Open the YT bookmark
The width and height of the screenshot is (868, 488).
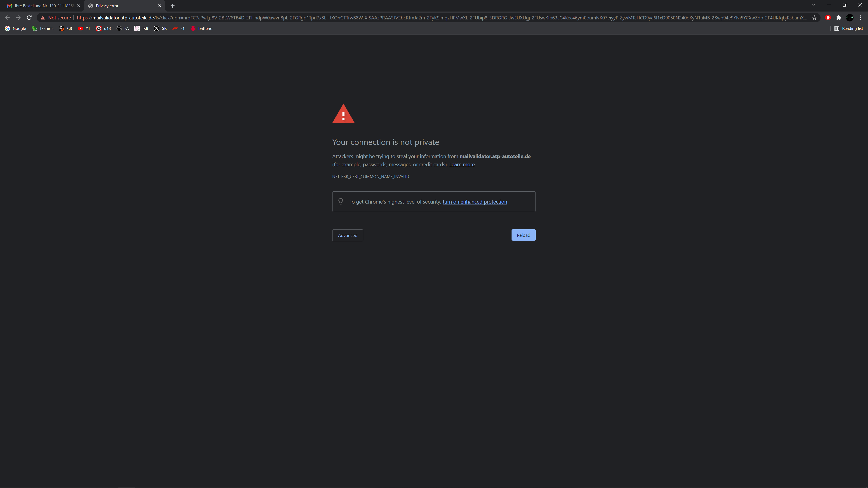tap(84, 29)
